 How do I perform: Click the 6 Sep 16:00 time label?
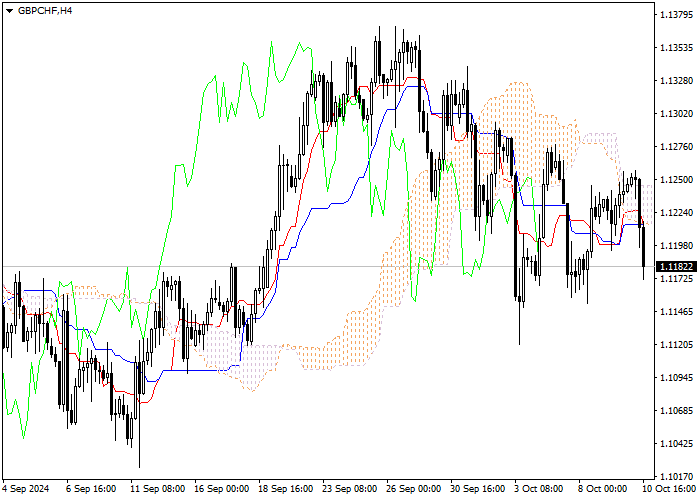pyautogui.click(x=91, y=488)
